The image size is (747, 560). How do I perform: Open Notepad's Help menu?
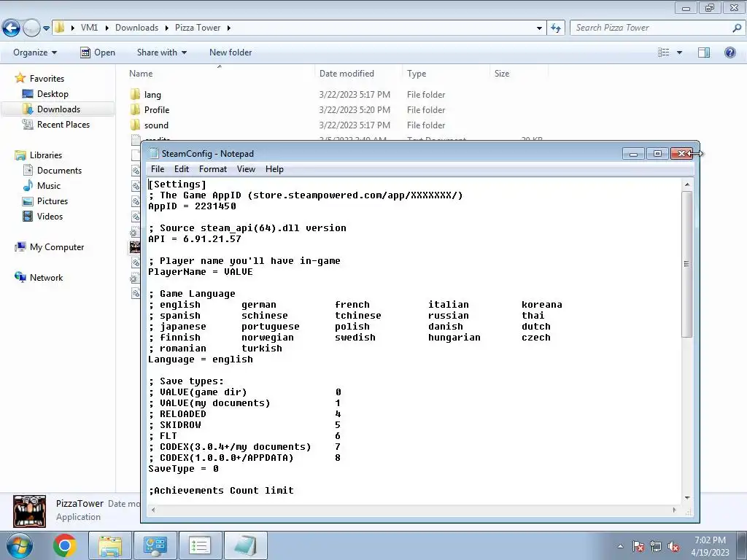pos(274,169)
